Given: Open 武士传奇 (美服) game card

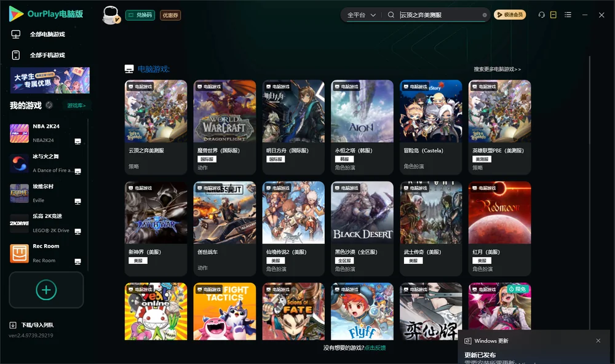Looking at the screenshot, I should [x=430, y=229].
